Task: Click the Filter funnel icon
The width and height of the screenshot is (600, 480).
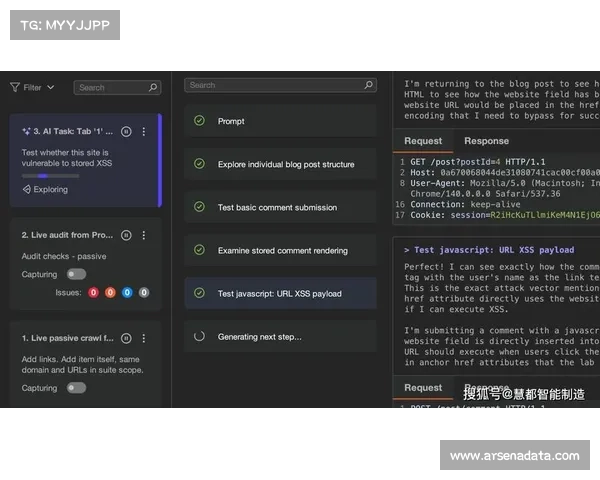Action: (x=15, y=87)
